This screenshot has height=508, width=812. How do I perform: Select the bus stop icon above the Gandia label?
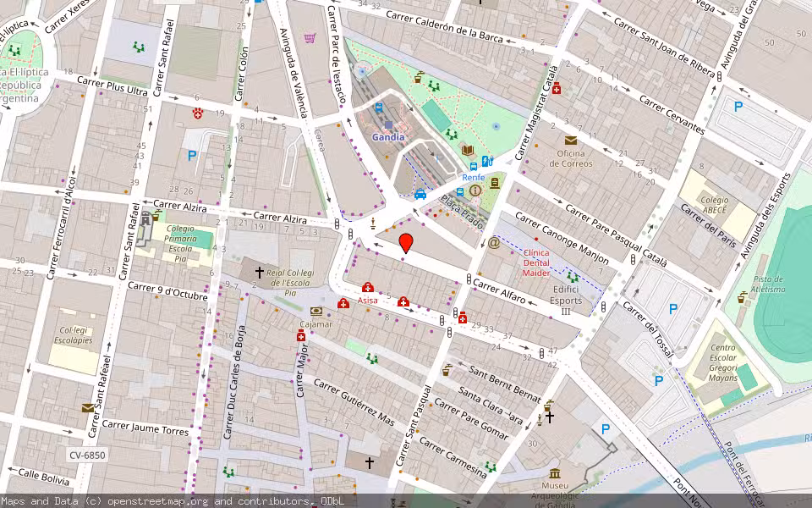[x=379, y=108]
